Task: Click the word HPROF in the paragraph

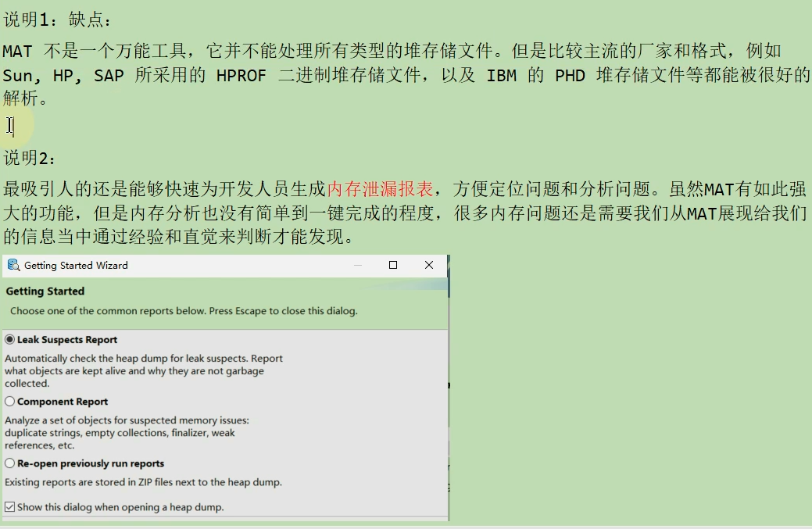Action: (241, 76)
